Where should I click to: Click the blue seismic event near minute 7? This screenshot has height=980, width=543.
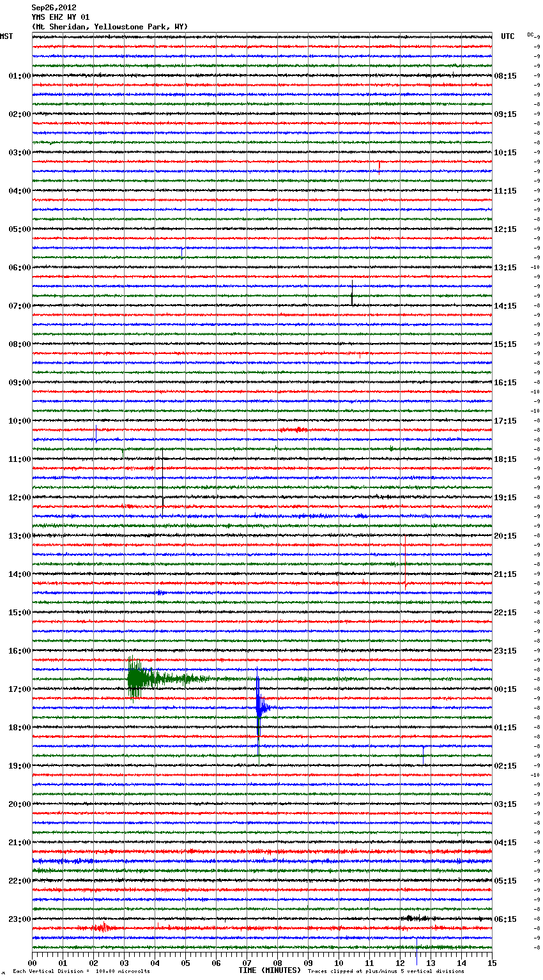click(259, 707)
